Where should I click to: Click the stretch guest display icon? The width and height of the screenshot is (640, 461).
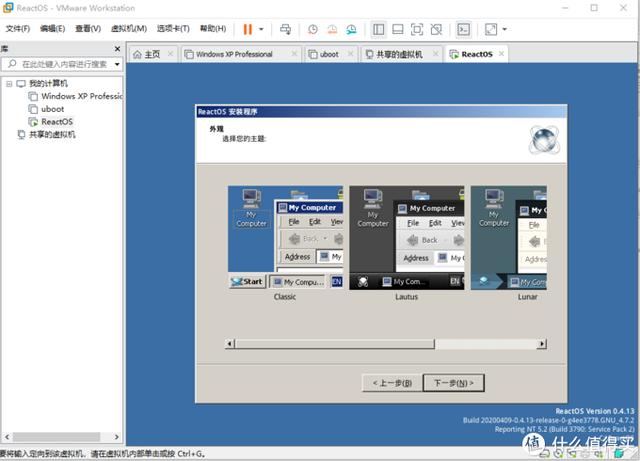[x=491, y=29]
